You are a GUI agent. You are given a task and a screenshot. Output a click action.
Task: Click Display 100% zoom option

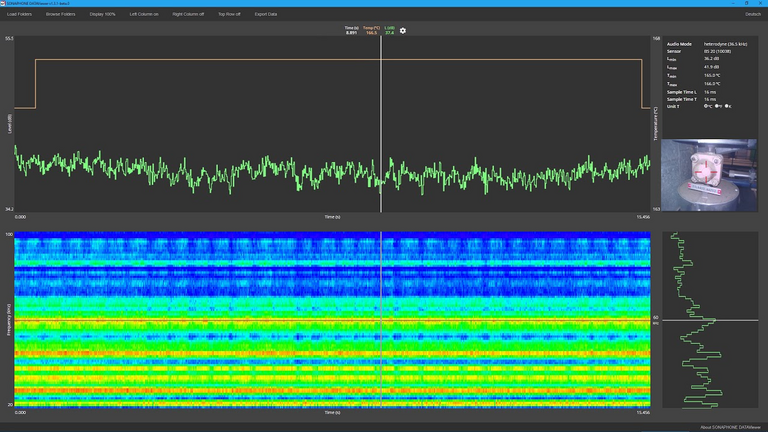coord(102,14)
